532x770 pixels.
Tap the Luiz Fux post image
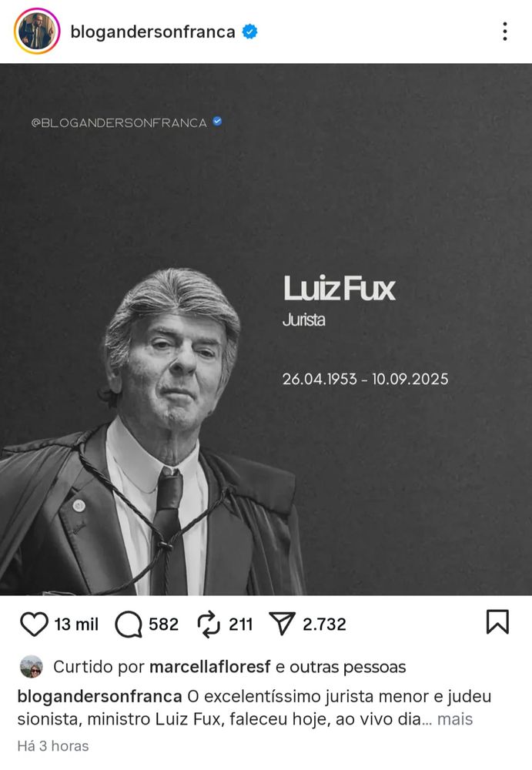tap(266, 329)
